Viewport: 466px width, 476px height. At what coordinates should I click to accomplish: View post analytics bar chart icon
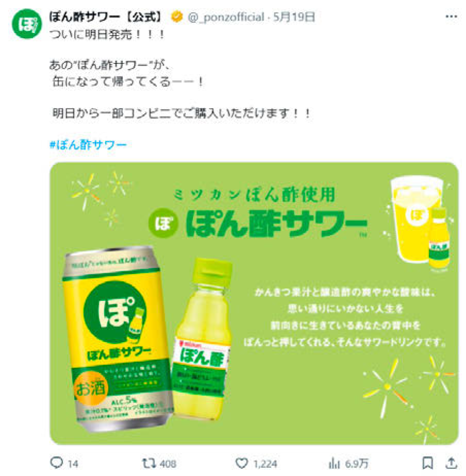[334, 464]
